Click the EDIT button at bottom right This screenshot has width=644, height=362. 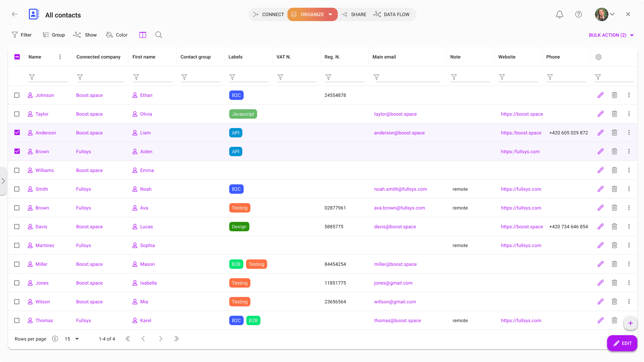click(x=622, y=343)
